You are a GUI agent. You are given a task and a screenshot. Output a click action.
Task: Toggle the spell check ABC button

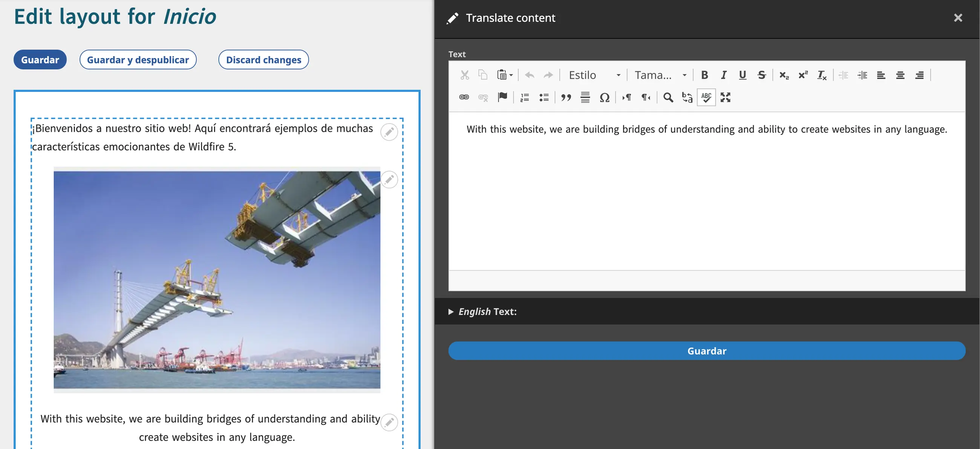[x=706, y=97]
